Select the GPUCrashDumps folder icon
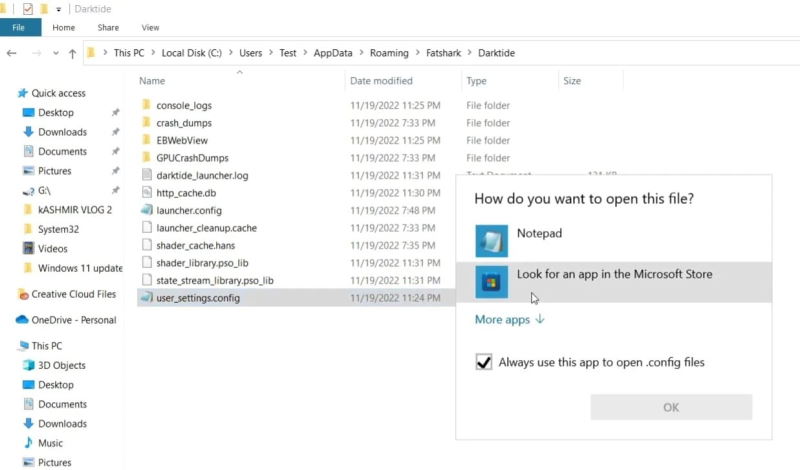 [x=146, y=157]
